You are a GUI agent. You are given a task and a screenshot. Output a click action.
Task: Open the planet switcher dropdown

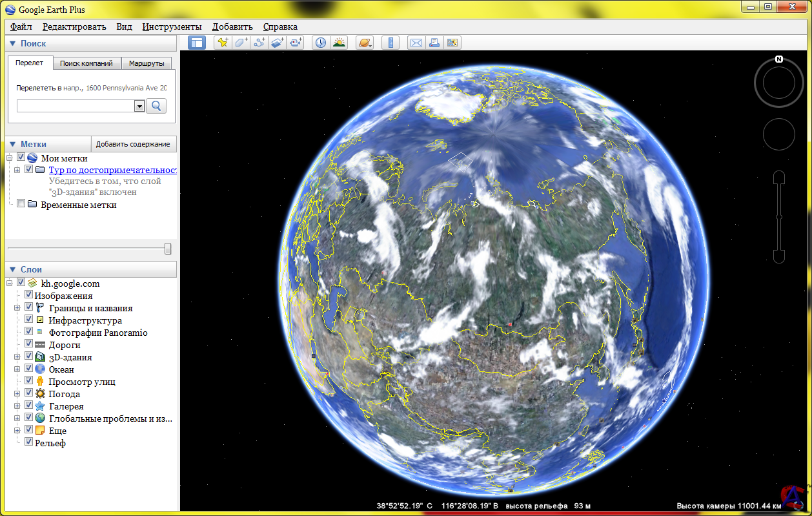365,43
